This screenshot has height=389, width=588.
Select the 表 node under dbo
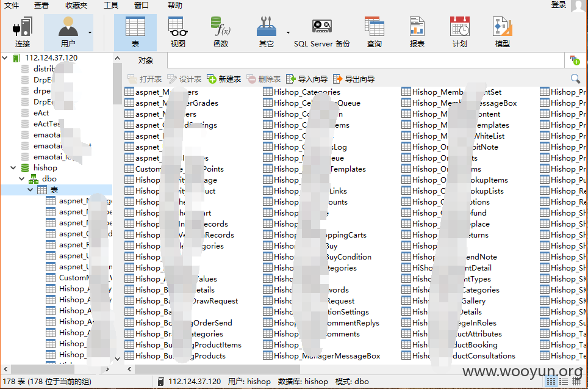point(54,190)
